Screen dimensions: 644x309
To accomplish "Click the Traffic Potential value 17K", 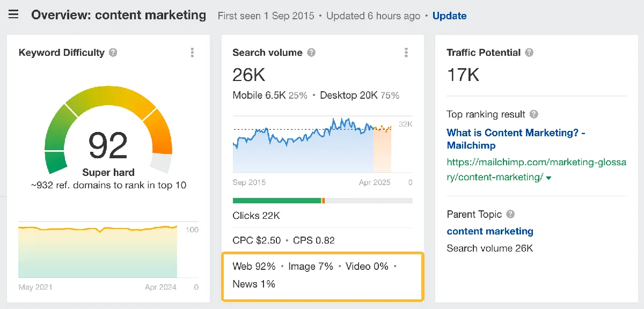I will click(x=463, y=75).
